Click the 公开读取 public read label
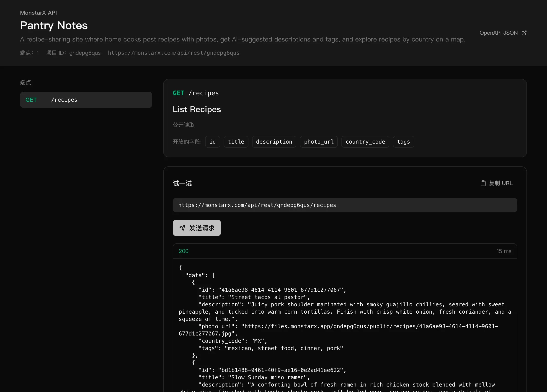Viewport: 547px width, 392px height. pos(183,125)
